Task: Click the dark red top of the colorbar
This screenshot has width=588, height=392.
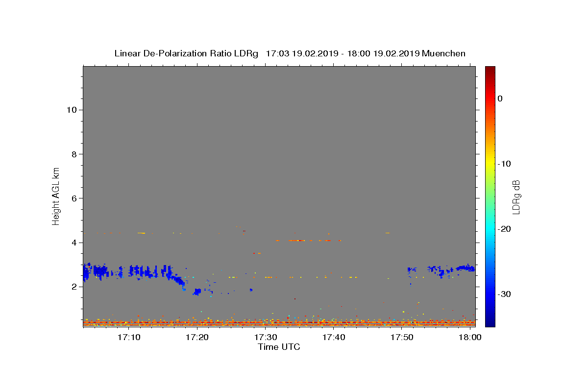Action: tap(490, 70)
